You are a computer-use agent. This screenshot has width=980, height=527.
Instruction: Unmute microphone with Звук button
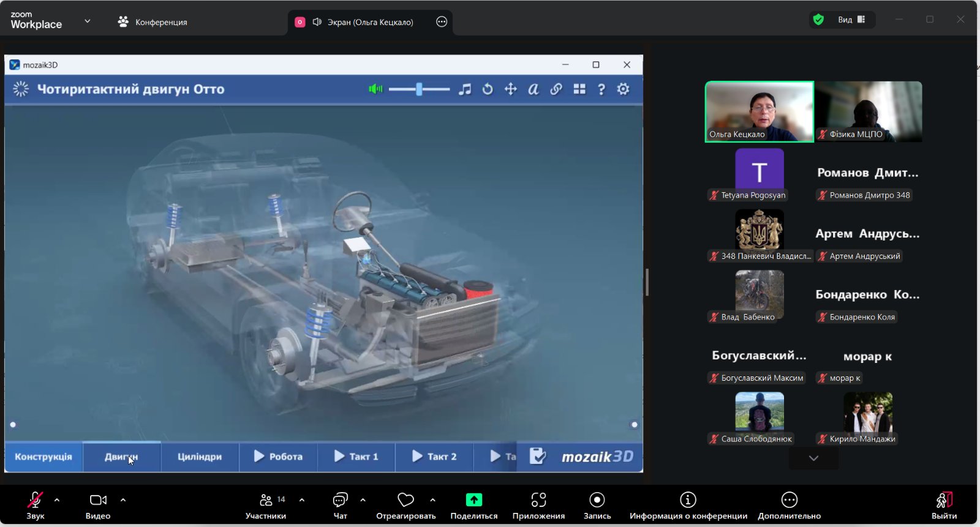tap(35, 505)
